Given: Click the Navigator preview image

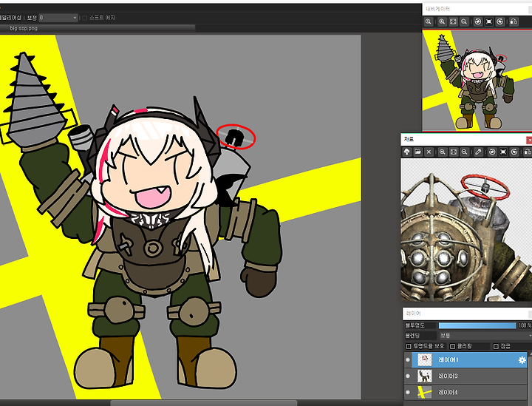Looking at the screenshot, I should point(477,80).
